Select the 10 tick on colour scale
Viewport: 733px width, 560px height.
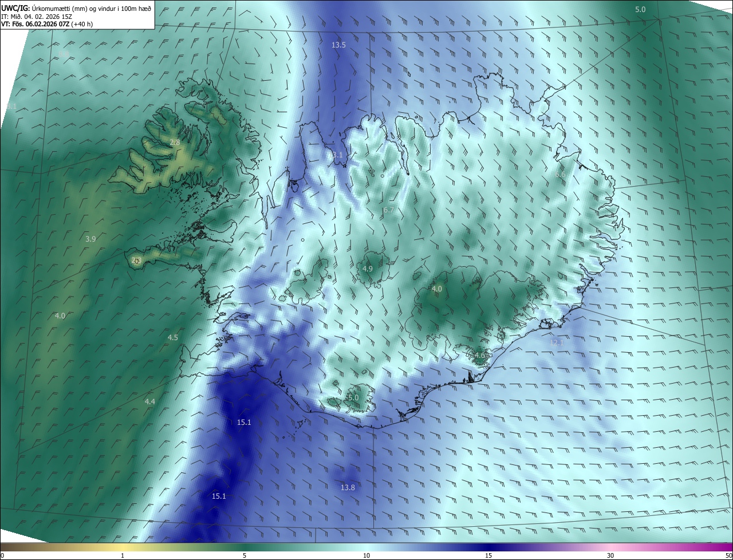pyautogui.click(x=366, y=555)
